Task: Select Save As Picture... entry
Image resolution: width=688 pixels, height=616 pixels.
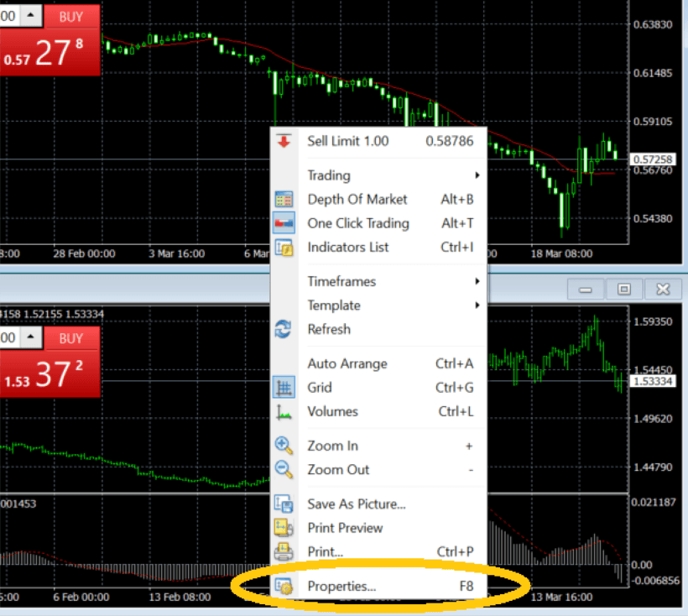Action: (x=378, y=504)
